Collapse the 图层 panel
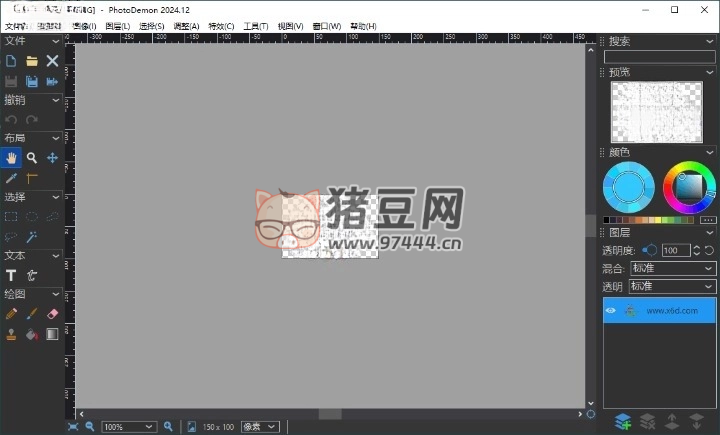Viewport: 720px width, 435px height. 710,232
